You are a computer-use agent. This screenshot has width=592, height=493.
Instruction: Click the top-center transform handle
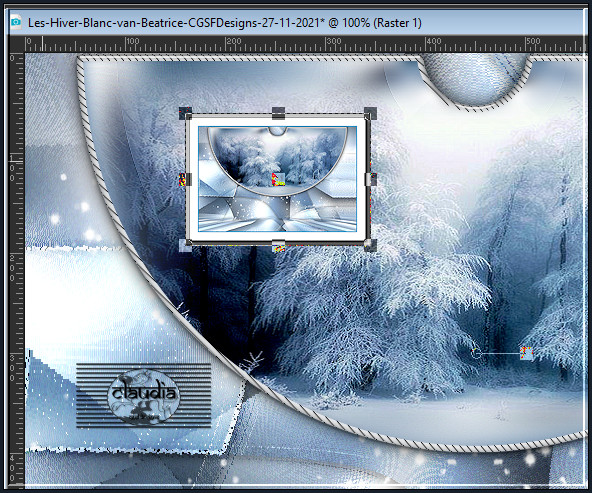click(278, 113)
